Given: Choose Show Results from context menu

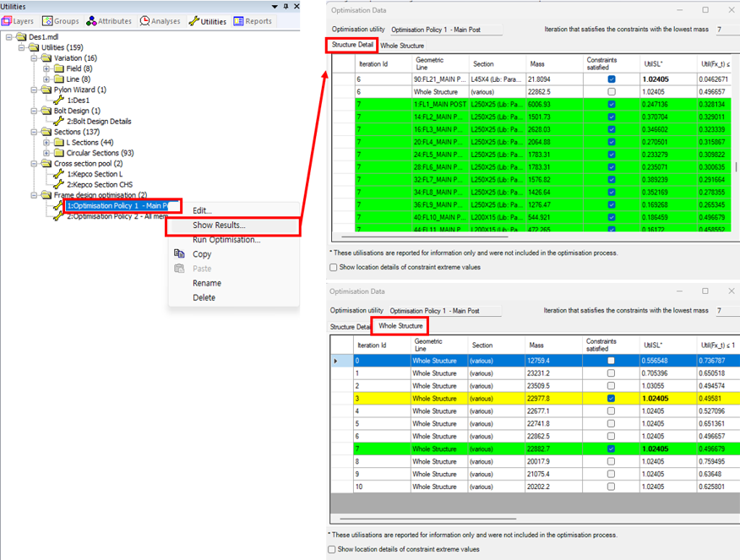Looking at the screenshot, I should click(x=219, y=226).
